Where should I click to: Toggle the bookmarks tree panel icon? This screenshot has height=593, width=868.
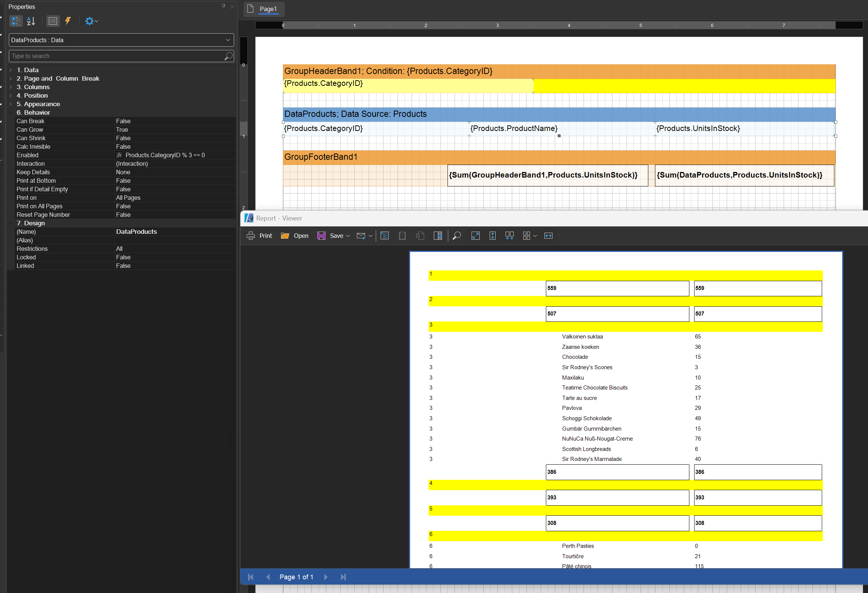[x=385, y=236]
